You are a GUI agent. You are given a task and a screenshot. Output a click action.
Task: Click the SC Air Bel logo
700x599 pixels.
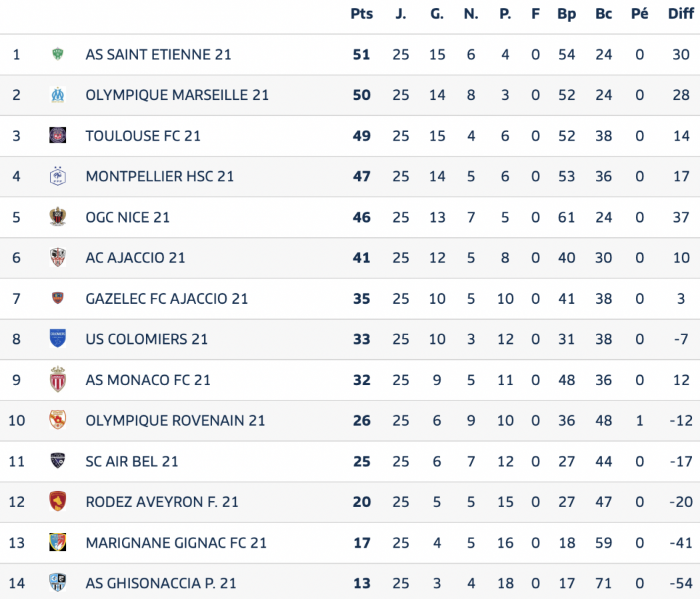pyautogui.click(x=57, y=460)
